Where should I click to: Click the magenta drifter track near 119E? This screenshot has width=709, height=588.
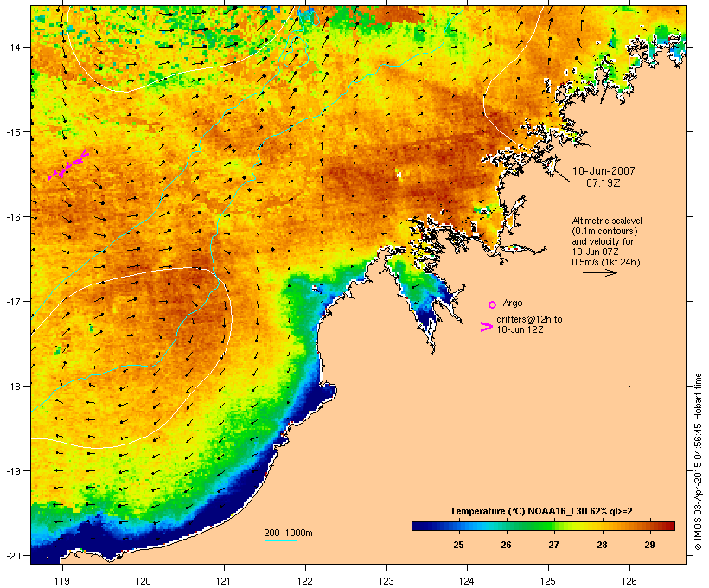click(68, 164)
